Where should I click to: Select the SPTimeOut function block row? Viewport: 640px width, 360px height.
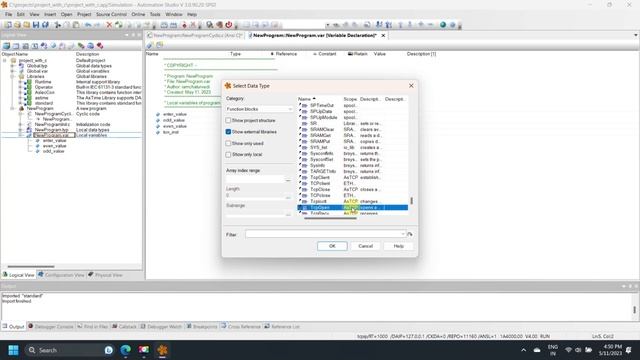(353, 105)
